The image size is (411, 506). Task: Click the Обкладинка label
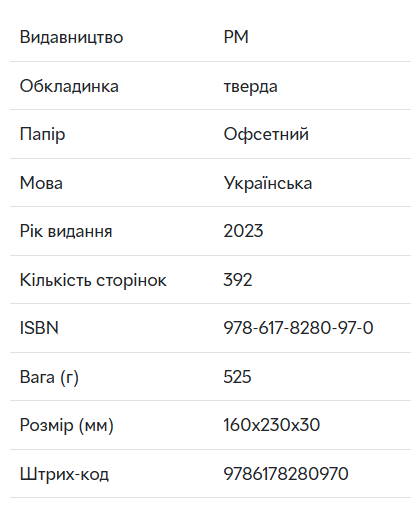click(69, 86)
